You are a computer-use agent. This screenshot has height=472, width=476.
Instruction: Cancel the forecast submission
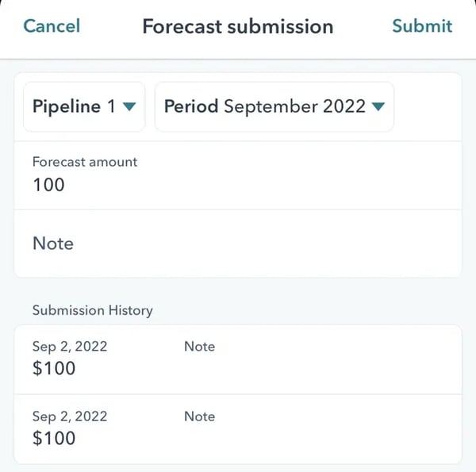tap(52, 26)
